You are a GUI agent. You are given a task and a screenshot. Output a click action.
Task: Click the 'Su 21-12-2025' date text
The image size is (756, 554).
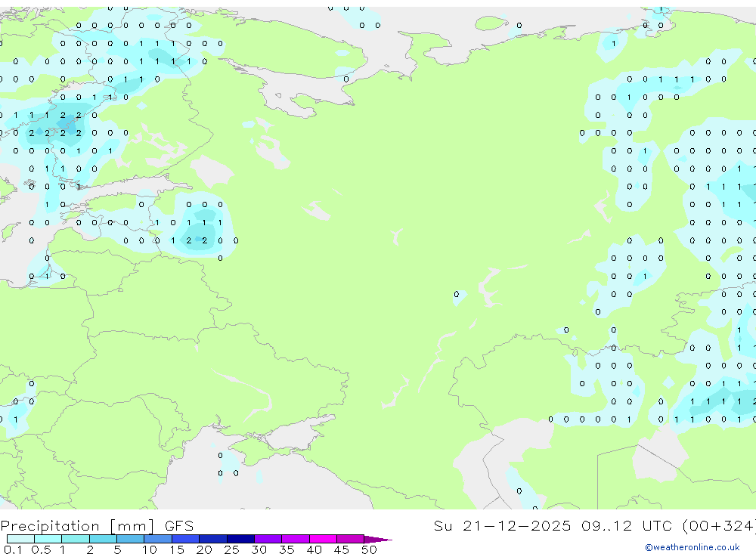[502, 526]
